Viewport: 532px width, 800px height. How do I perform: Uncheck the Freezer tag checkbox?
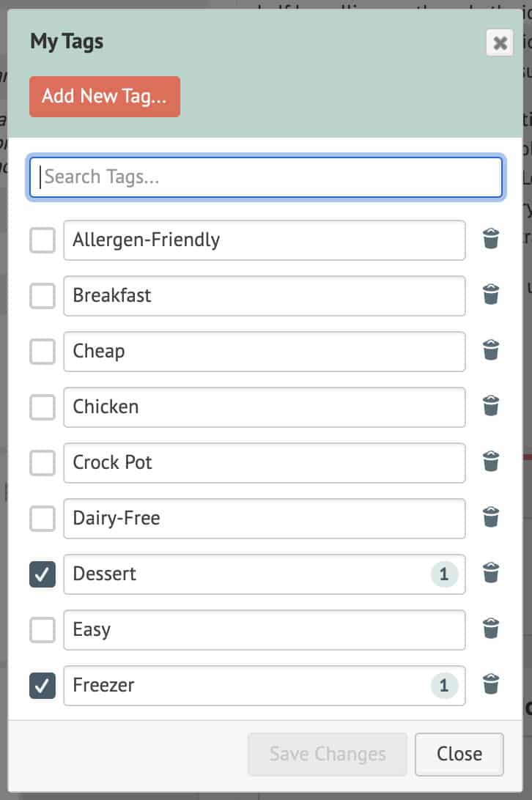(43, 686)
